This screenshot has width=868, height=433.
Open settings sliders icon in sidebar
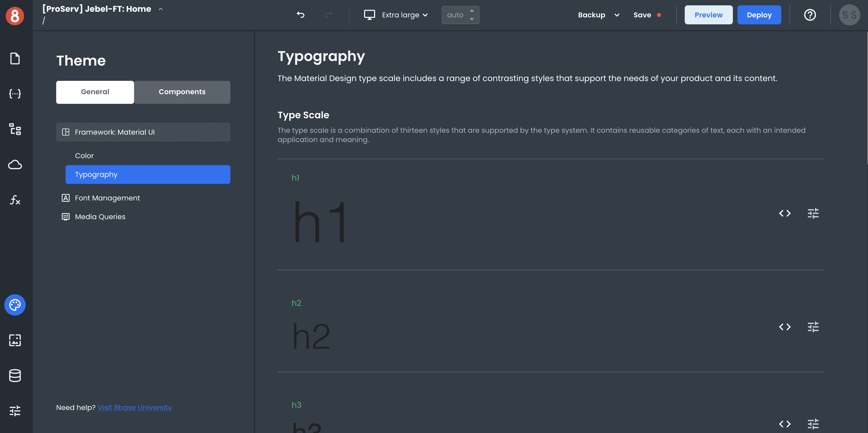coord(15,411)
